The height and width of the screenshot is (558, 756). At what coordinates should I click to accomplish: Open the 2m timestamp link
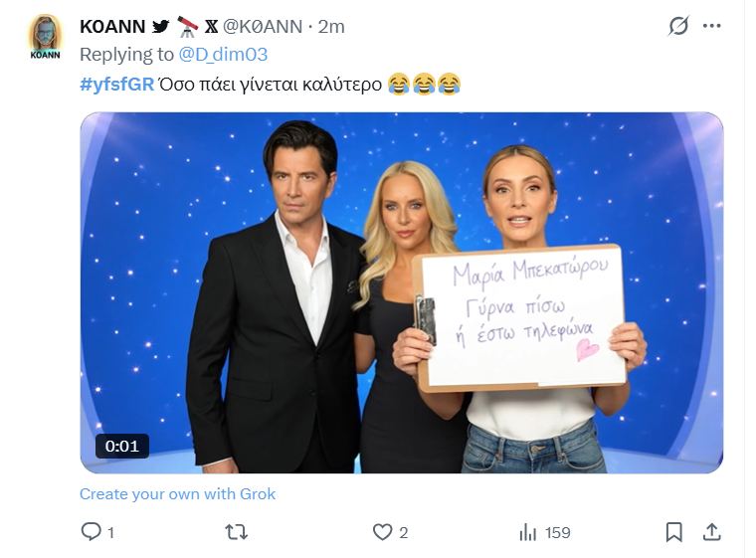click(x=331, y=27)
